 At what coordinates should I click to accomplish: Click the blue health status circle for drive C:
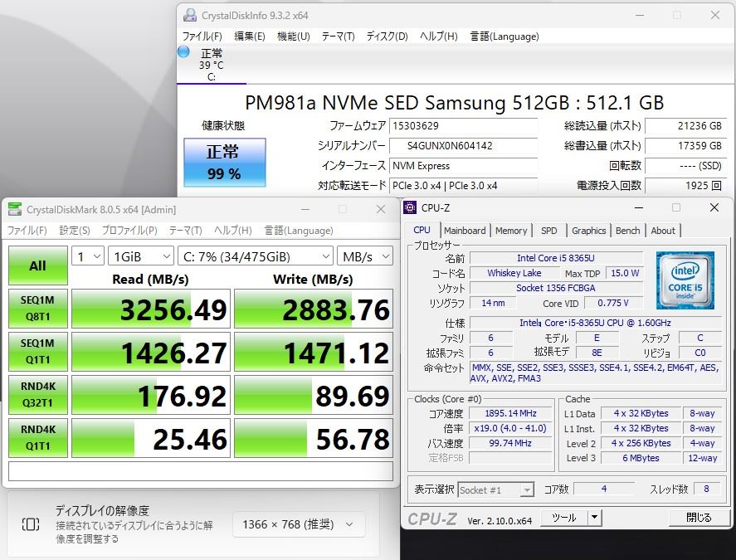point(183,51)
